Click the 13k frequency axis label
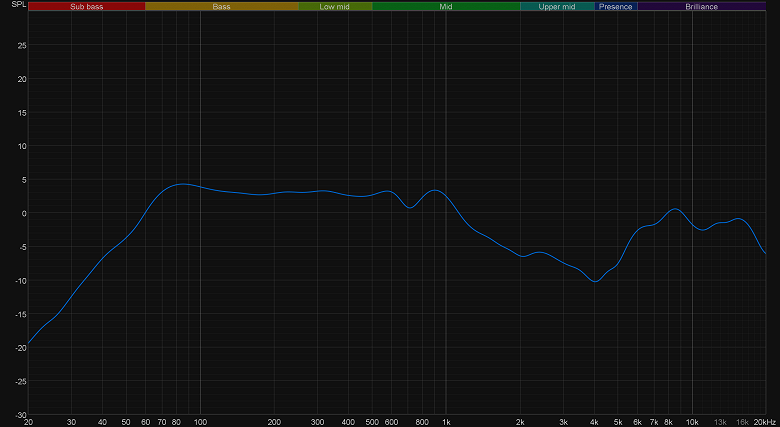The height and width of the screenshot is (427, 780). point(720,423)
